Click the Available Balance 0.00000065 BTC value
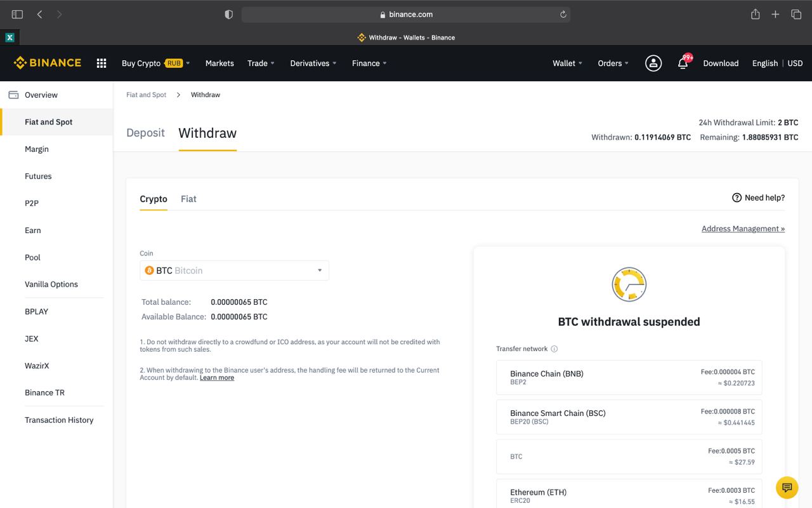This screenshot has width=812, height=508. [x=239, y=317]
